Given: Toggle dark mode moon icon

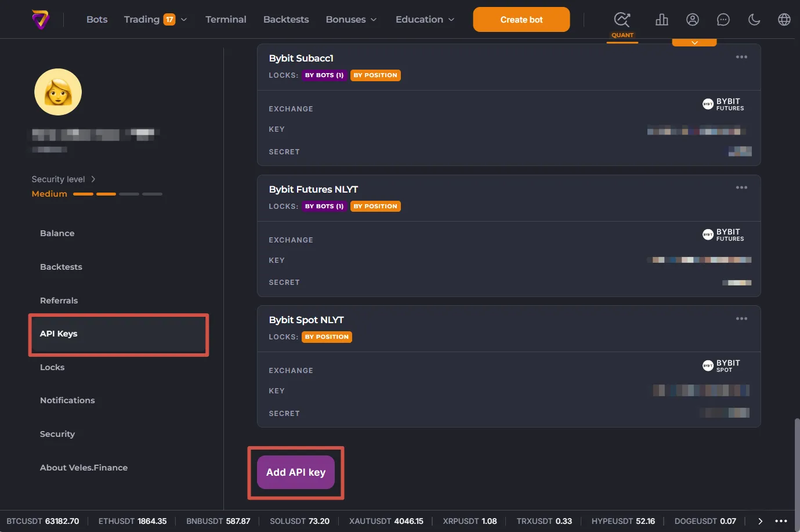Looking at the screenshot, I should tap(754, 20).
